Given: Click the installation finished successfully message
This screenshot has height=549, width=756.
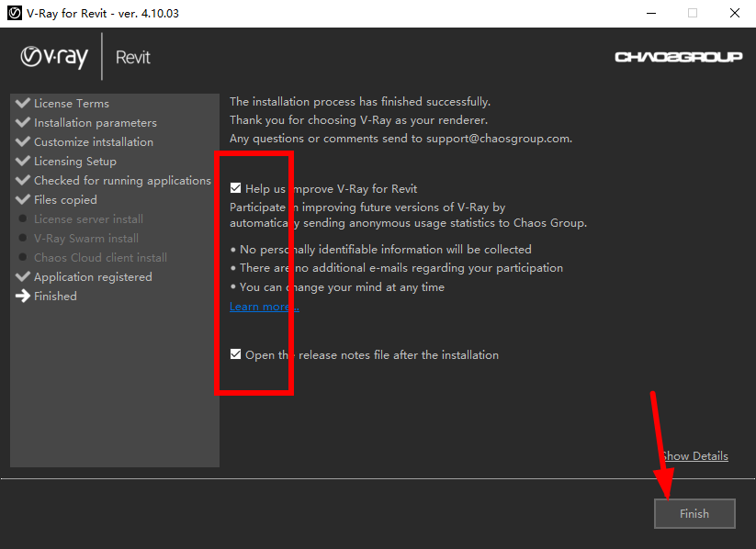Looking at the screenshot, I should click(360, 102).
